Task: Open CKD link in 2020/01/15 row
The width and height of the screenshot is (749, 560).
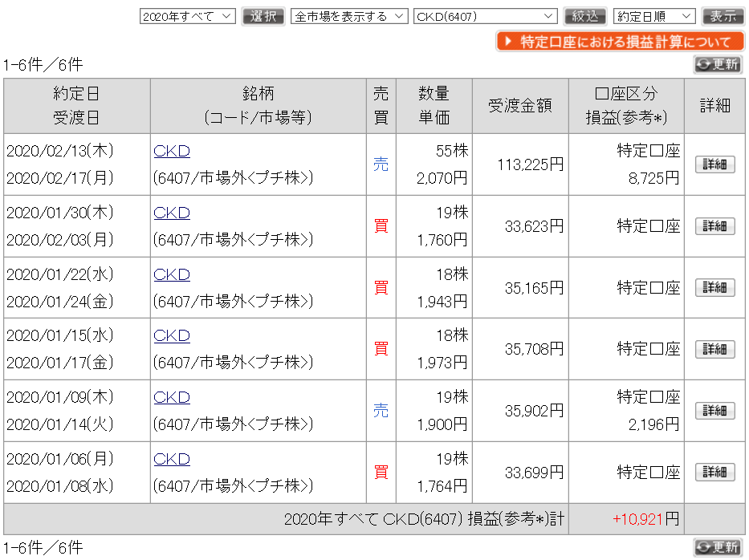Action: 172,335
